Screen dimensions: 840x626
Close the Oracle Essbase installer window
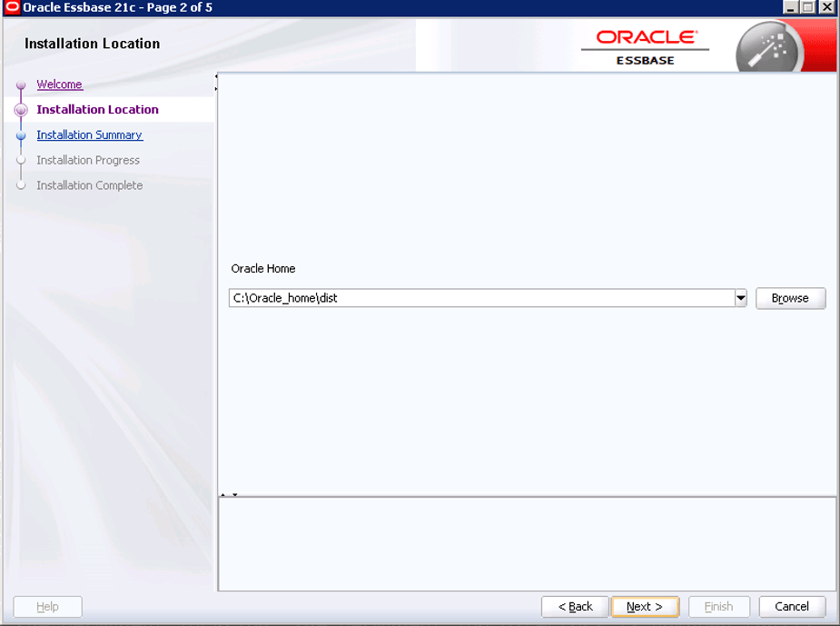click(x=826, y=7)
